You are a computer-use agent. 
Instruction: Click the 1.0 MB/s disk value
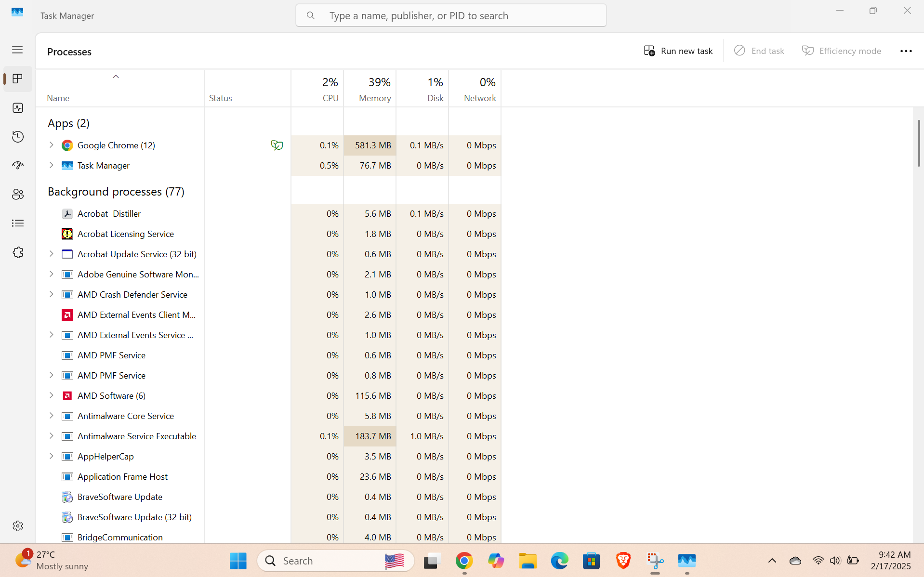point(427,436)
